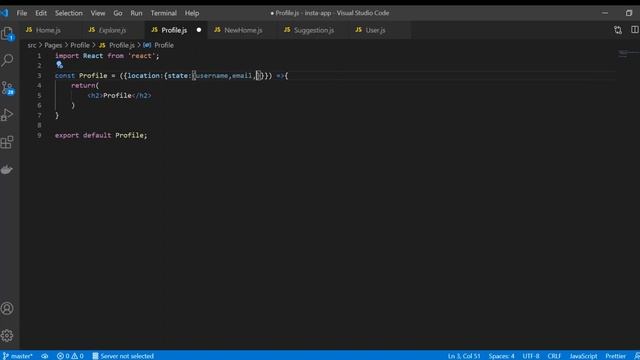Restore the window using the title bar button
The height and width of the screenshot is (360, 640).
click(629, 13)
